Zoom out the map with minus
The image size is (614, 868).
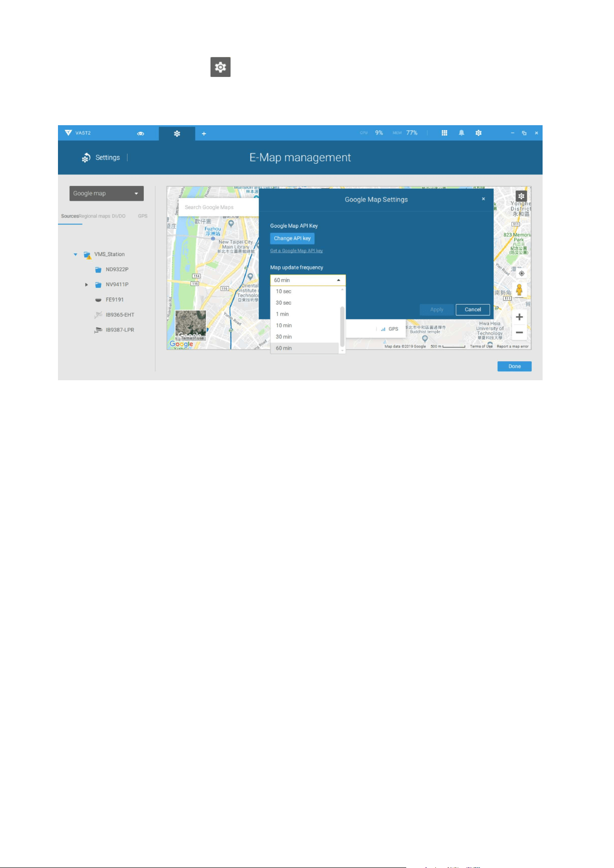[x=519, y=332]
